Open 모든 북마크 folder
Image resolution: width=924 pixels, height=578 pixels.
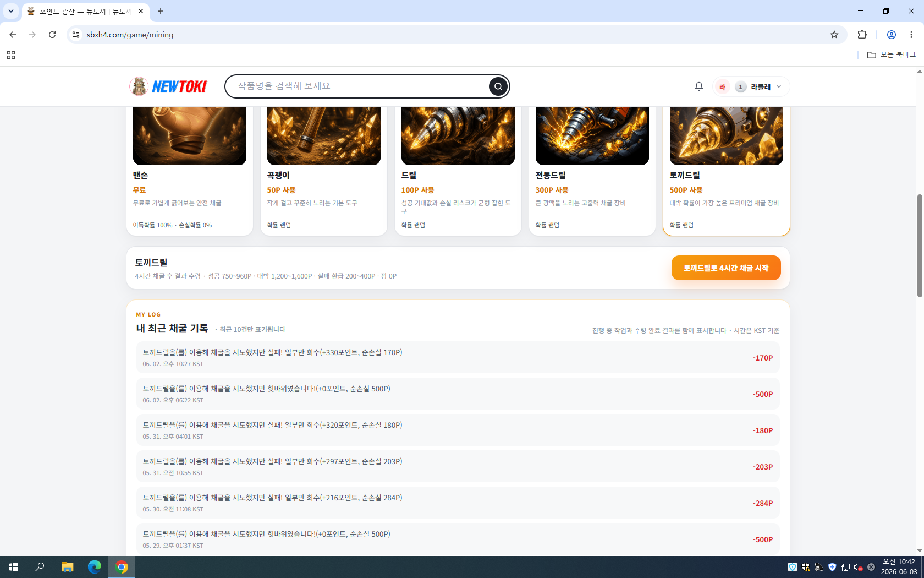coord(891,55)
